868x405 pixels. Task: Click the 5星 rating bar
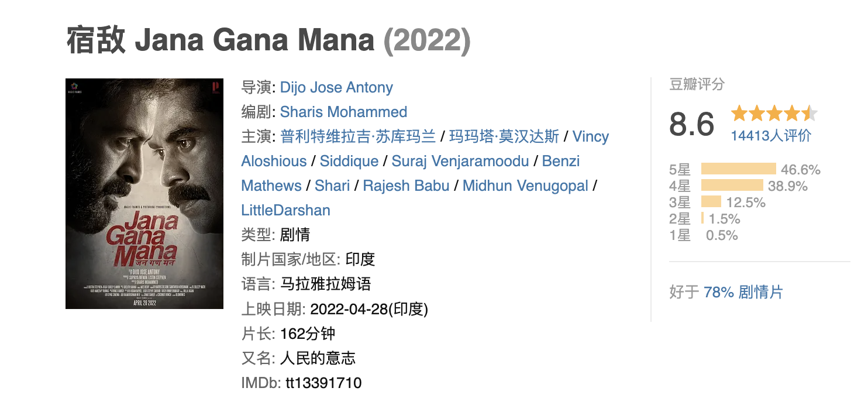pos(738,170)
